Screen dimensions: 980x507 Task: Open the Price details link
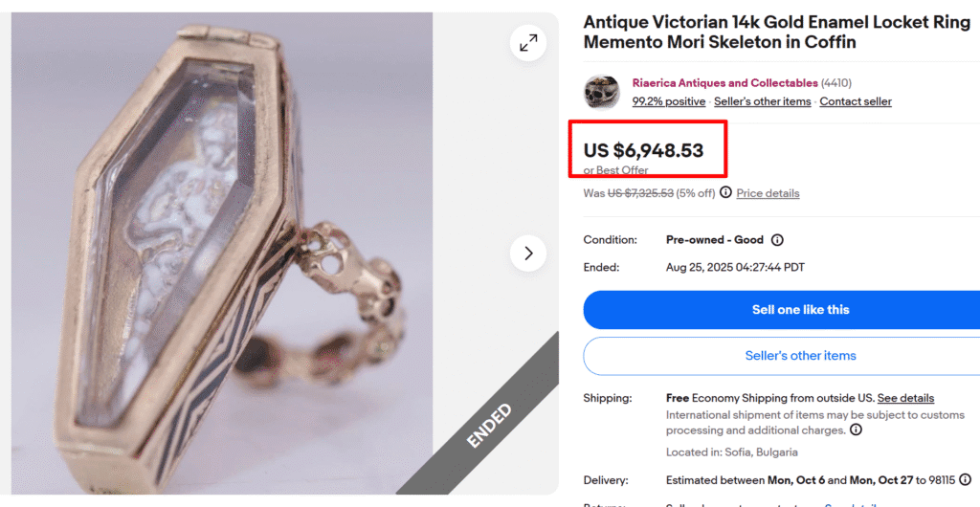point(768,193)
